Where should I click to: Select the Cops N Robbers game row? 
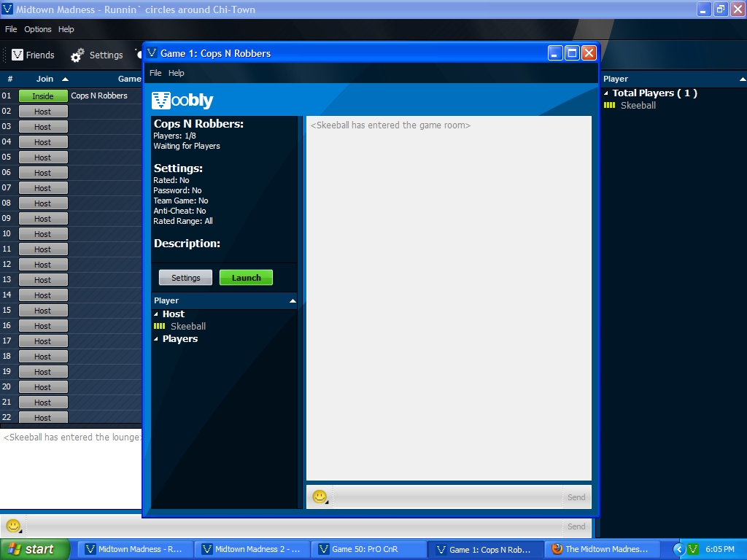99,96
